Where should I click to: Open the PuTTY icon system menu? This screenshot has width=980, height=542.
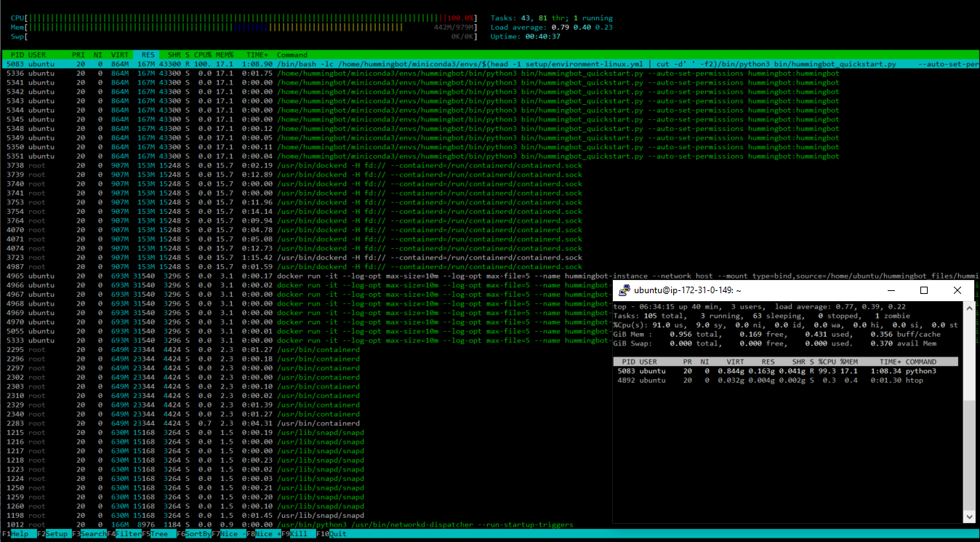click(624, 290)
